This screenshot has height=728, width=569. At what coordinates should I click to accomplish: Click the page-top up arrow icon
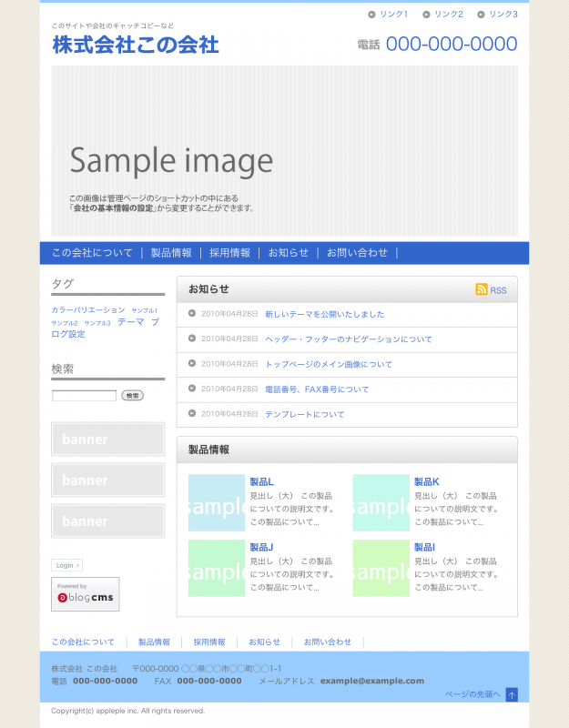(512, 694)
